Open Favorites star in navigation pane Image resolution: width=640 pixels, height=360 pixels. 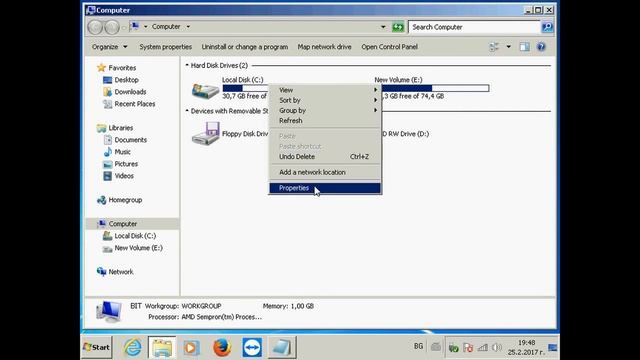pyautogui.click(x=101, y=68)
